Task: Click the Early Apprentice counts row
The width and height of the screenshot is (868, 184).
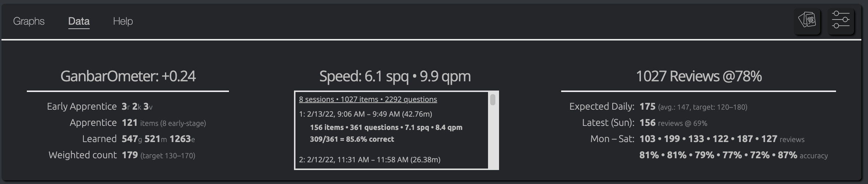Action: [137, 107]
